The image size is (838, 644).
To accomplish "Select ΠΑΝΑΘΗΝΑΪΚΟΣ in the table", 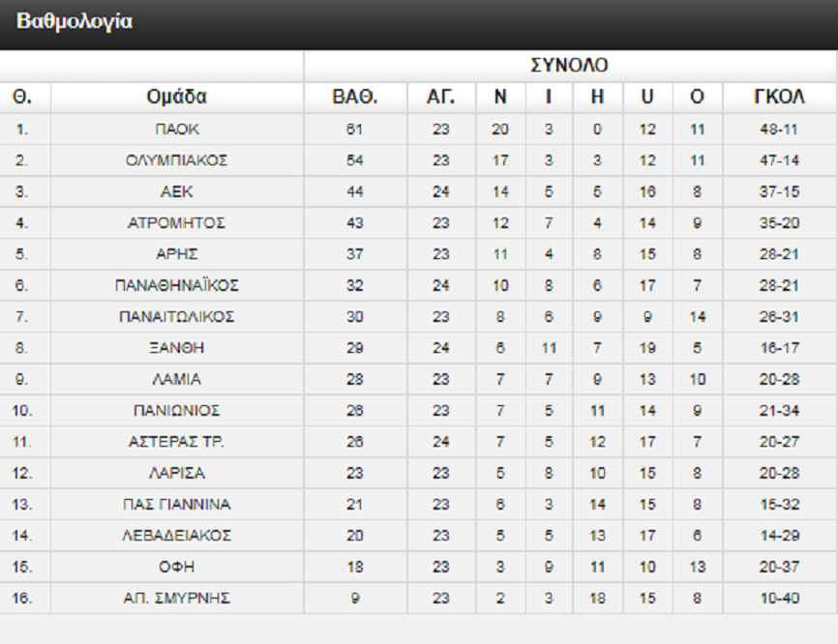I will pyautogui.click(x=177, y=285).
